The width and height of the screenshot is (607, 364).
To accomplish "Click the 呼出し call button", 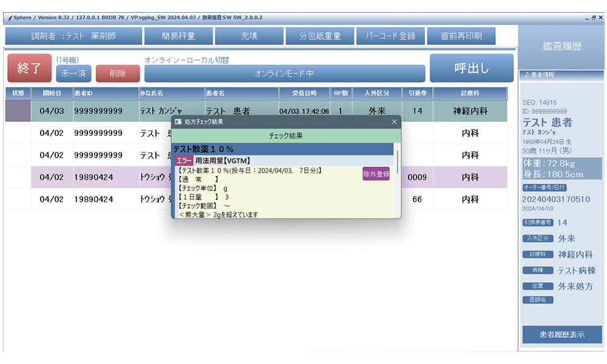I will (x=472, y=68).
